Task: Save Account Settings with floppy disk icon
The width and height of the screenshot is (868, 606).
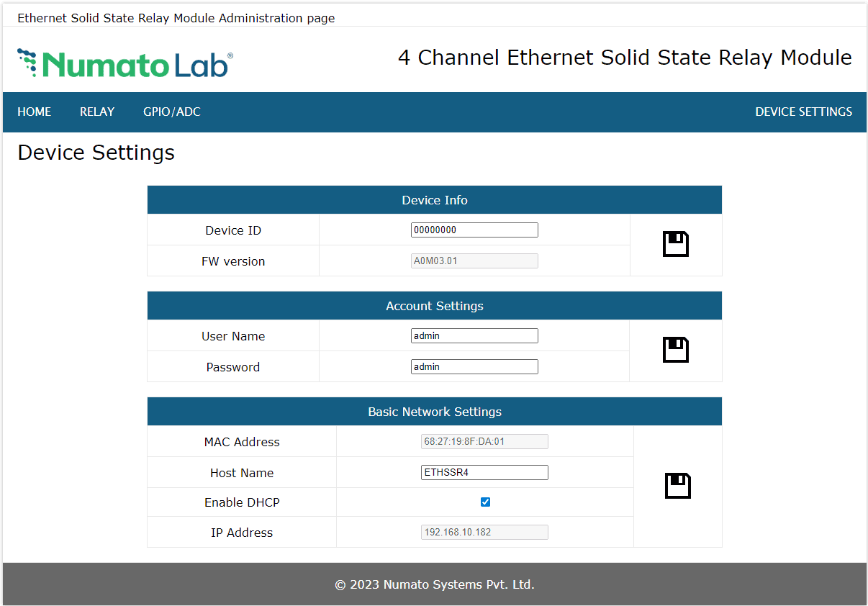Action: pyautogui.click(x=675, y=351)
